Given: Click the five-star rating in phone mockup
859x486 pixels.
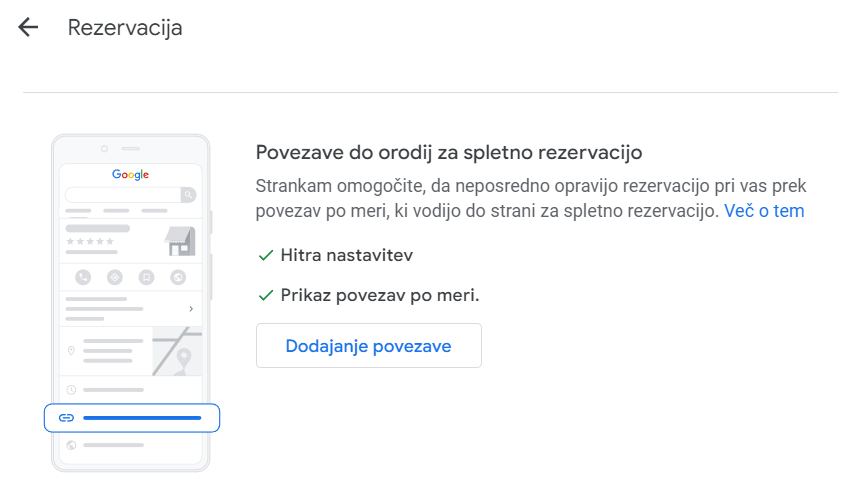Looking at the screenshot, I should 91,242.
